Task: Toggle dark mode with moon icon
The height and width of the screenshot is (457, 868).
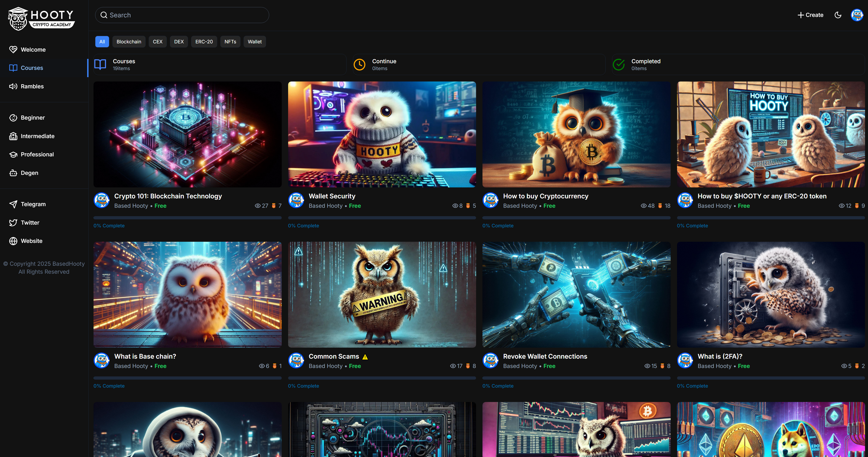Action: point(838,15)
